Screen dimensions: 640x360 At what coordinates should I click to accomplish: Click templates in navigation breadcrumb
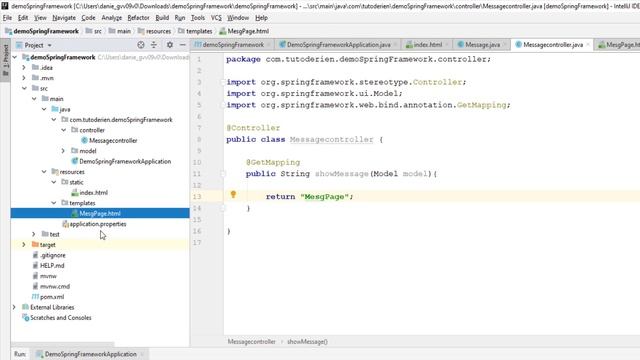click(x=199, y=31)
